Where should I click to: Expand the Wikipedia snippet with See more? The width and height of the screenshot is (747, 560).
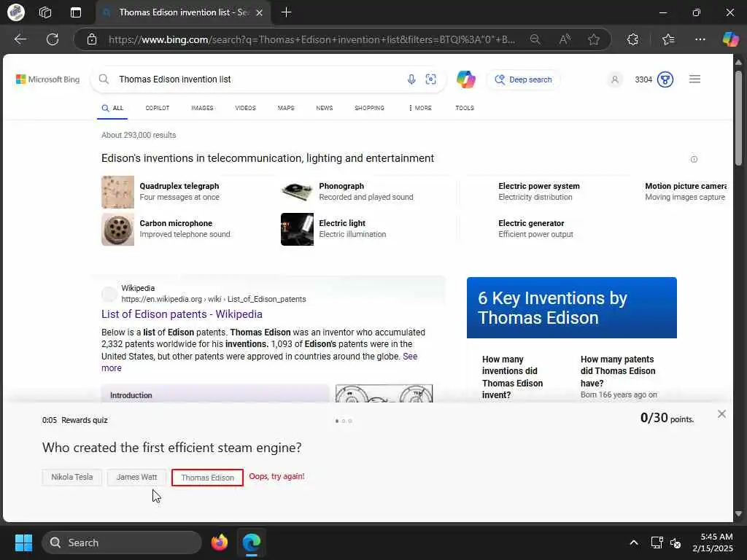click(x=410, y=357)
